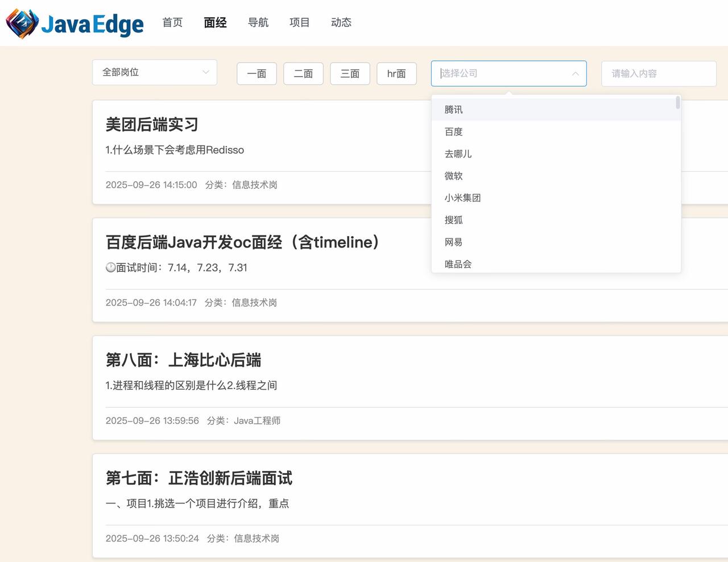
Task: Click timestamp 2025-09-26 14:04:17
Action: coord(151,303)
